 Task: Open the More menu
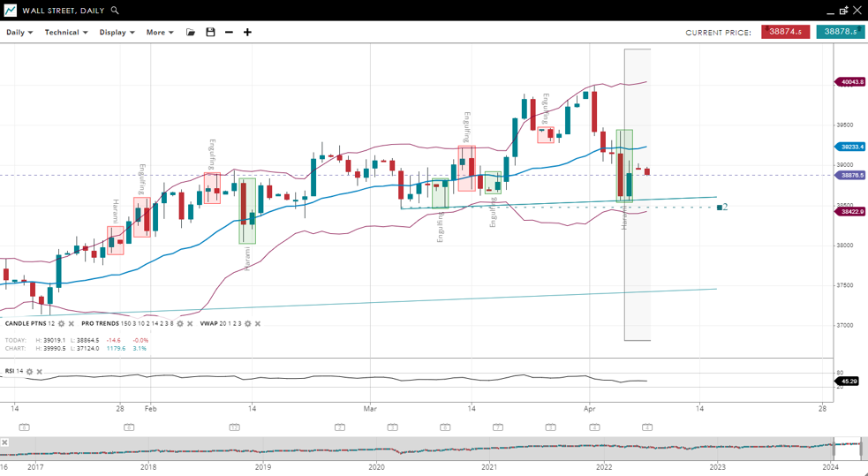tap(160, 33)
